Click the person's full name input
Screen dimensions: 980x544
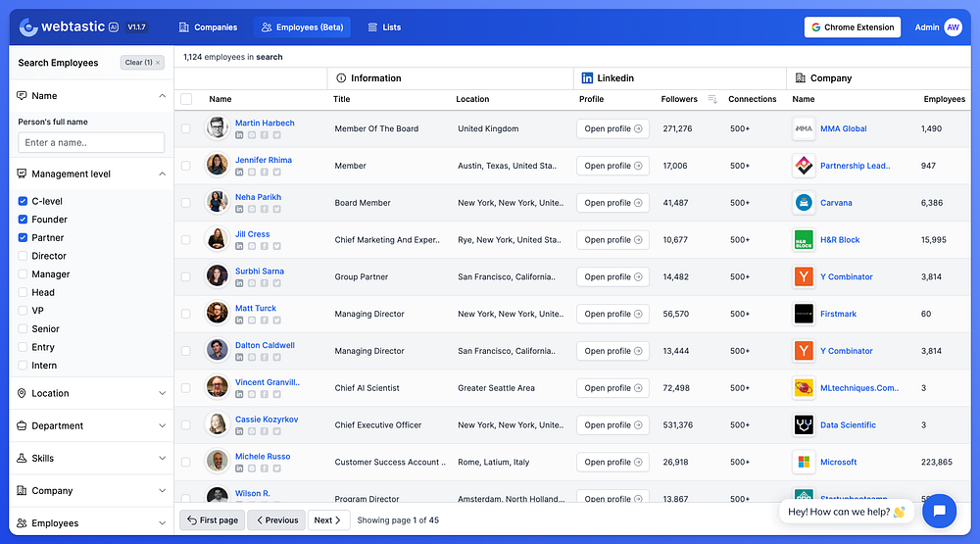coord(91,142)
